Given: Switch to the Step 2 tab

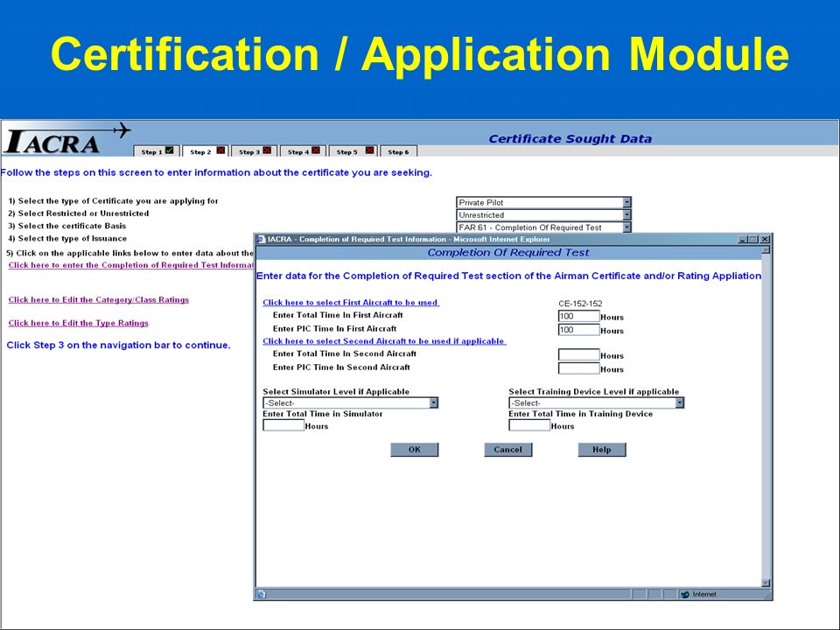Looking at the screenshot, I should 206,151.
